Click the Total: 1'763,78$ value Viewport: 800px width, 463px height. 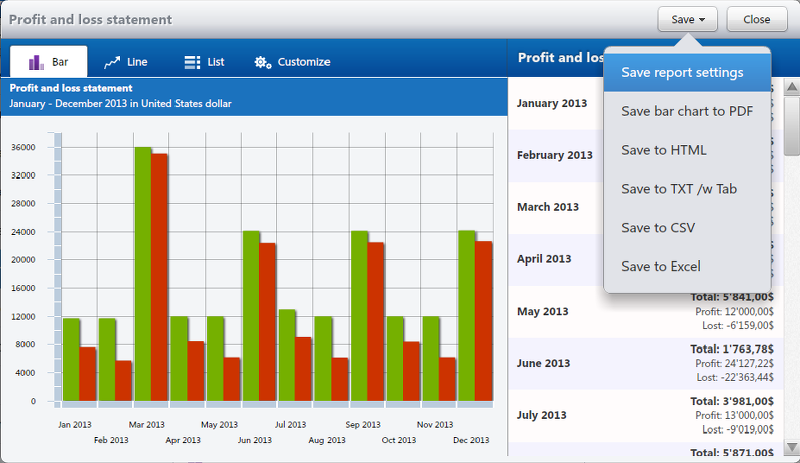click(732, 349)
